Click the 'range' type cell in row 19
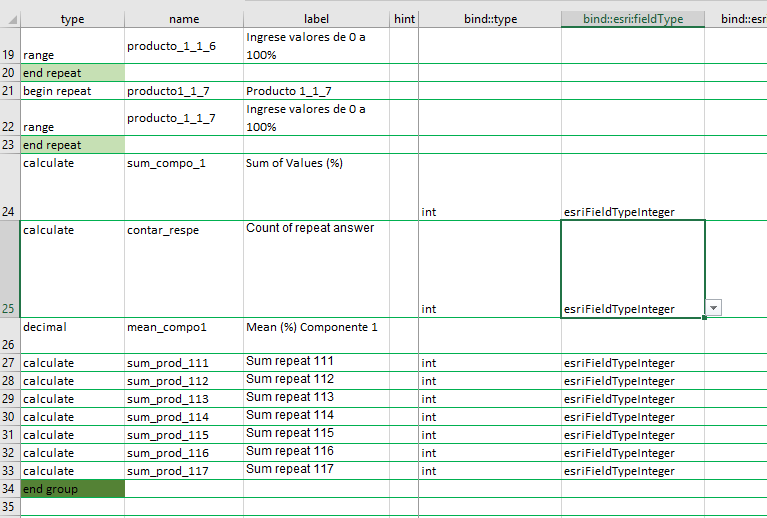767x518 pixels. coord(72,45)
